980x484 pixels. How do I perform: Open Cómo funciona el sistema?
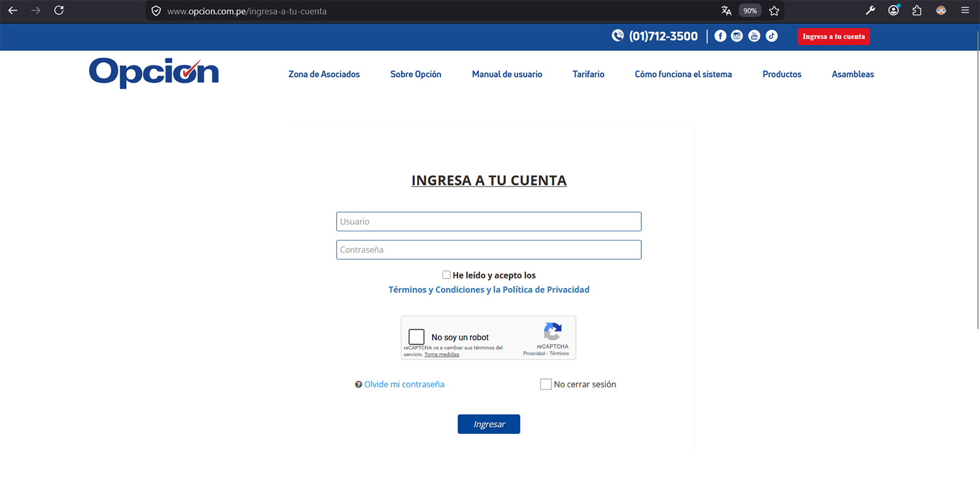click(684, 74)
